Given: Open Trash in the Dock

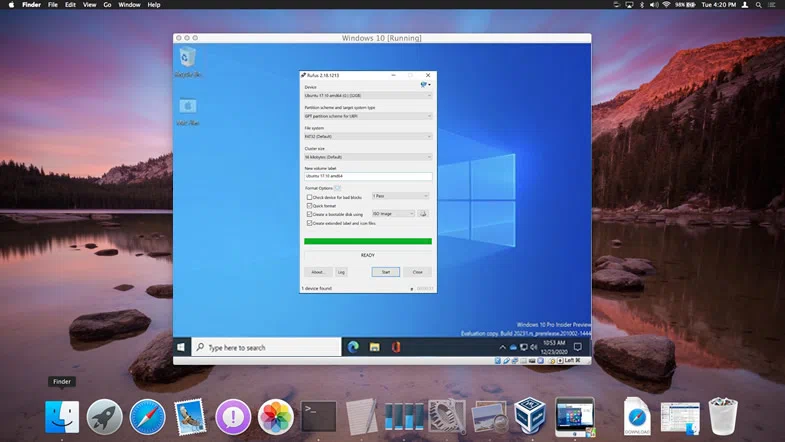Looking at the screenshot, I should (x=723, y=416).
